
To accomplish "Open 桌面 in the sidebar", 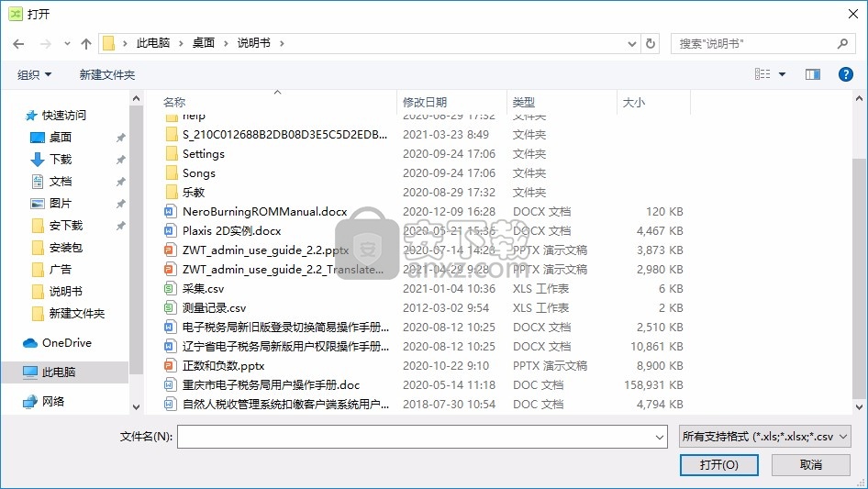I will pos(61,137).
